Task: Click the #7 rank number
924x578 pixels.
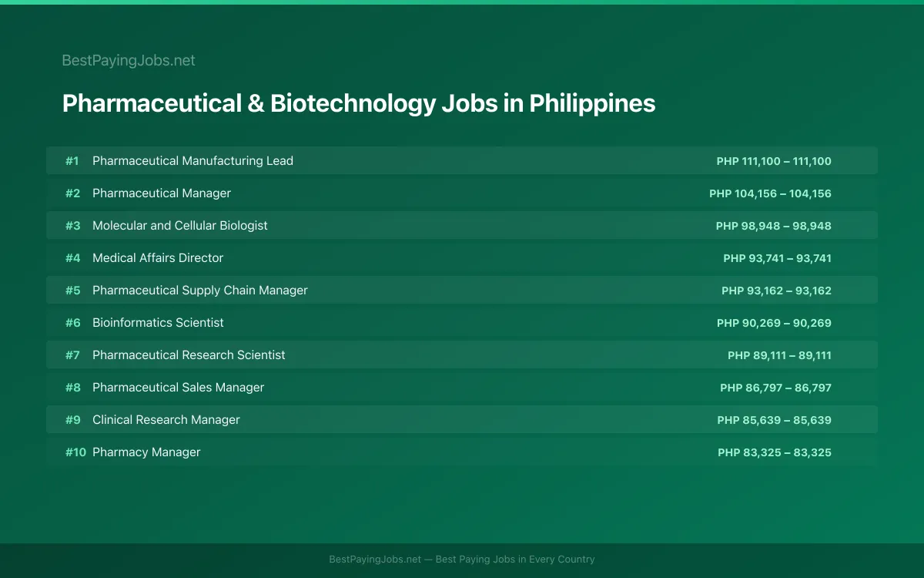Action: (72, 355)
